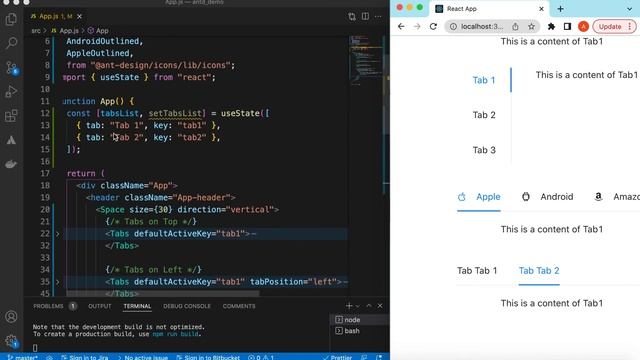Go back in the browser
640x360 pixels.
pos(401,27)
